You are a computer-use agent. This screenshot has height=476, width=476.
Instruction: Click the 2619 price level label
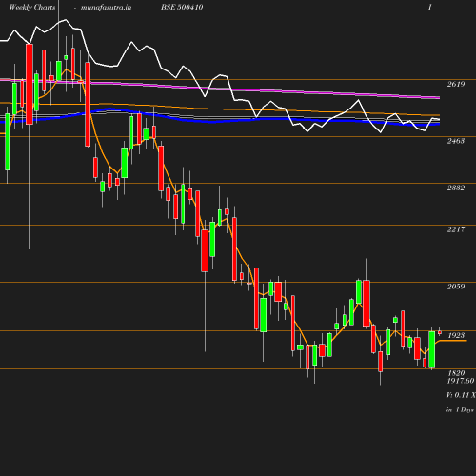[456, 84]
